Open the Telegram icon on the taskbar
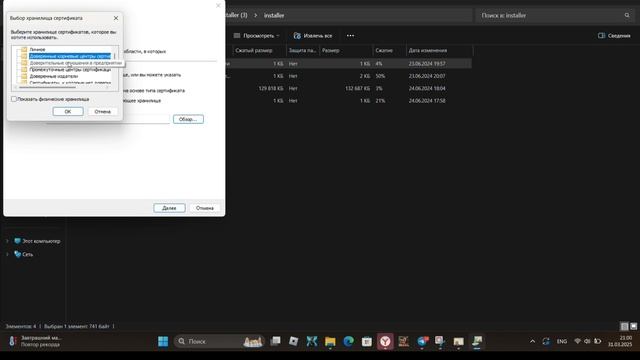The width and height of the screenshot is (640, 360). [x=422, y=341]
